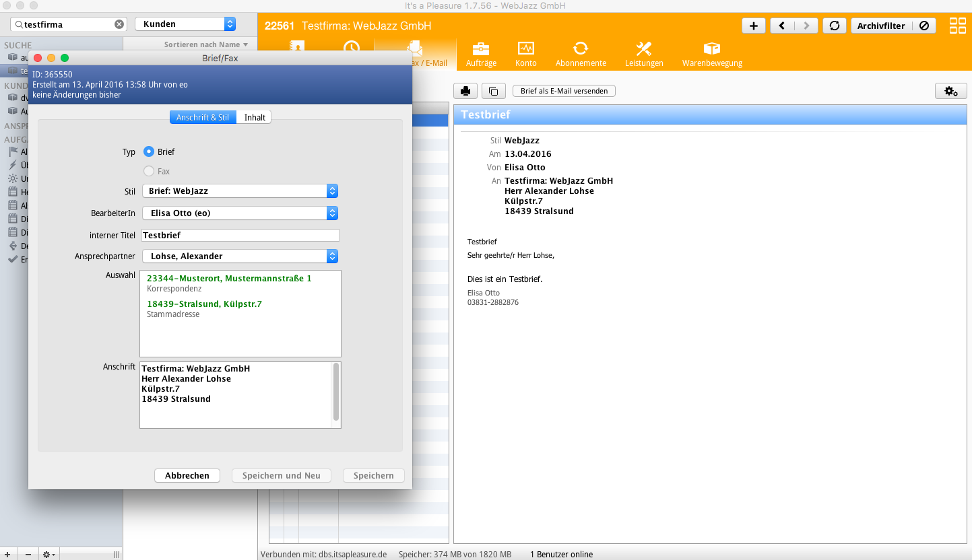This screenshot has width=972, height=560.
Task: Click the Speichern button
Action: (373, 476)
